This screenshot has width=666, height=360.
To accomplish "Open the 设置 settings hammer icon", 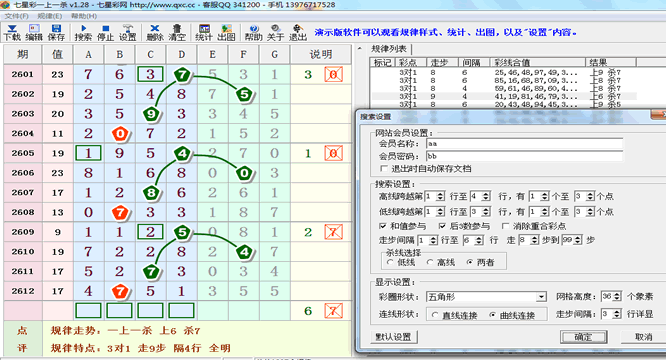I will [127, 32].
